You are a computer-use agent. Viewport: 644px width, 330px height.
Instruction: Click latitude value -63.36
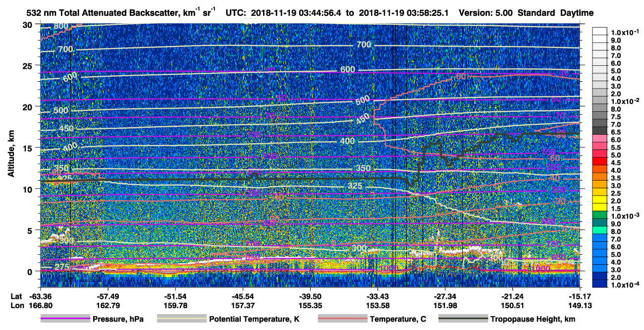pos(41,296)
